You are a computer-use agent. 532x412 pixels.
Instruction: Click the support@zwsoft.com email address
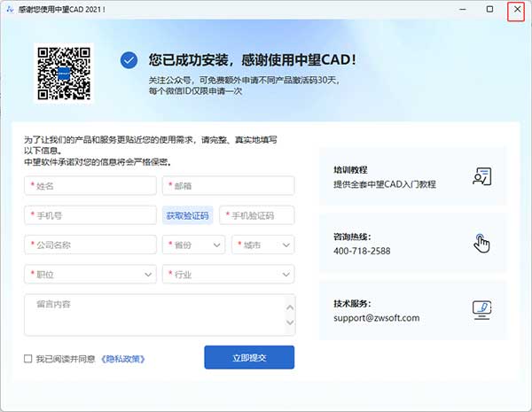point(377,318)
